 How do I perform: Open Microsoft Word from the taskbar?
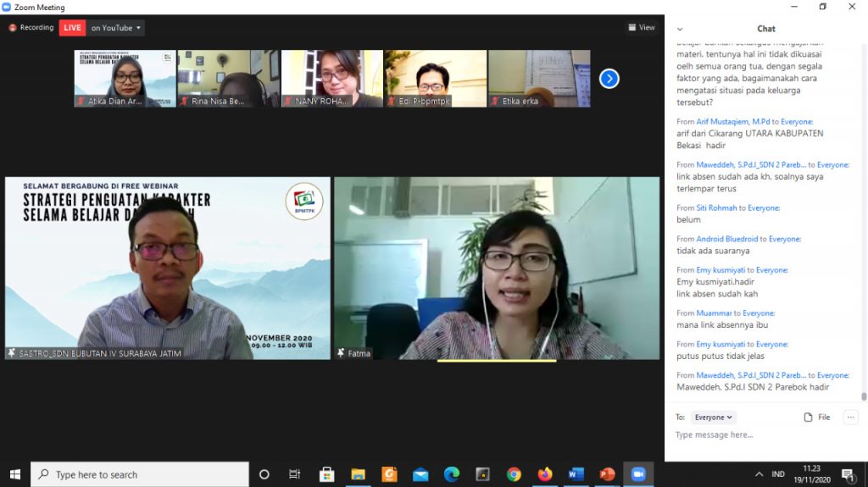click(x=576, y=474)
